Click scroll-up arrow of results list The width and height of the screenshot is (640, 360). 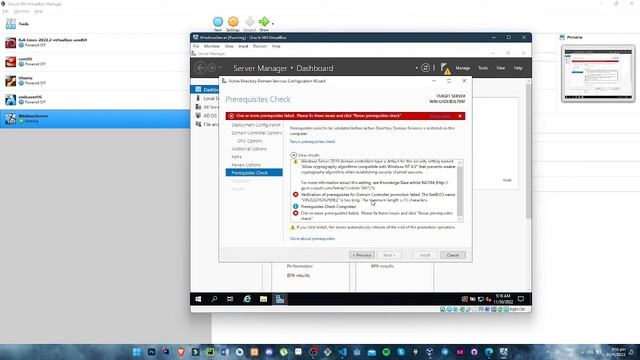pos(460,163)
